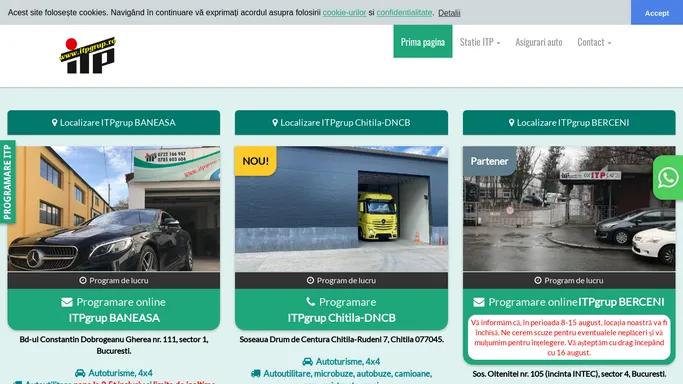Click the Chitila-DNCB truck photo
Screen dimensions: 683x384
[341, 209]
